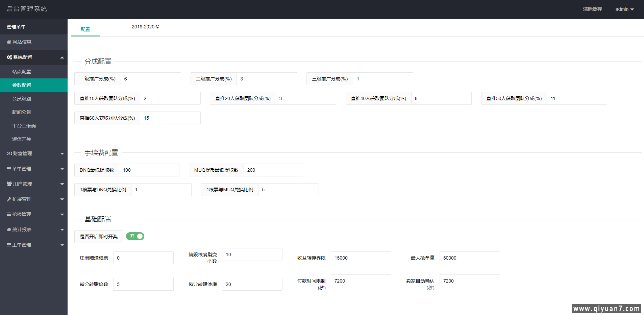Select the 系统配置 gear icon
The image size is (644, 315).
9,57
